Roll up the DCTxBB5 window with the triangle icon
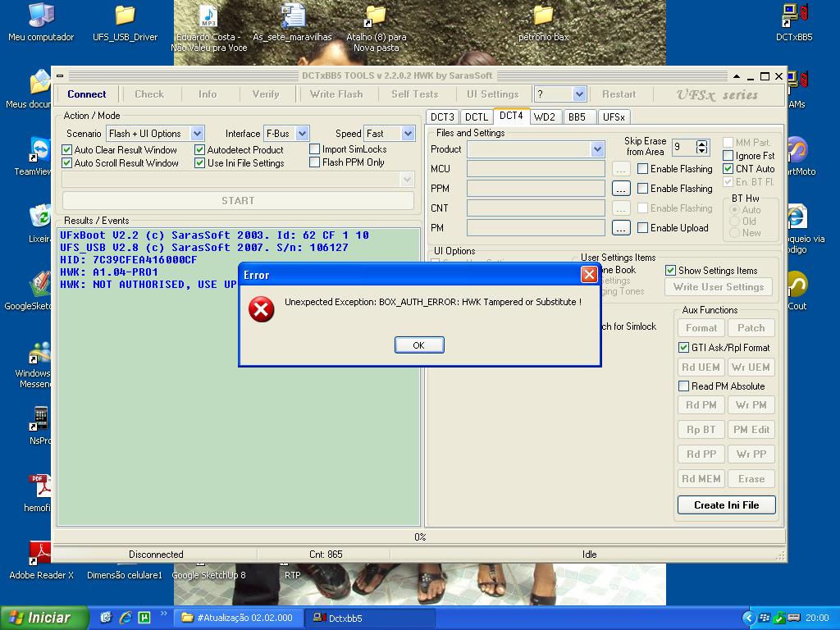Viewport: 840px width, 630px height. point(737,76)
